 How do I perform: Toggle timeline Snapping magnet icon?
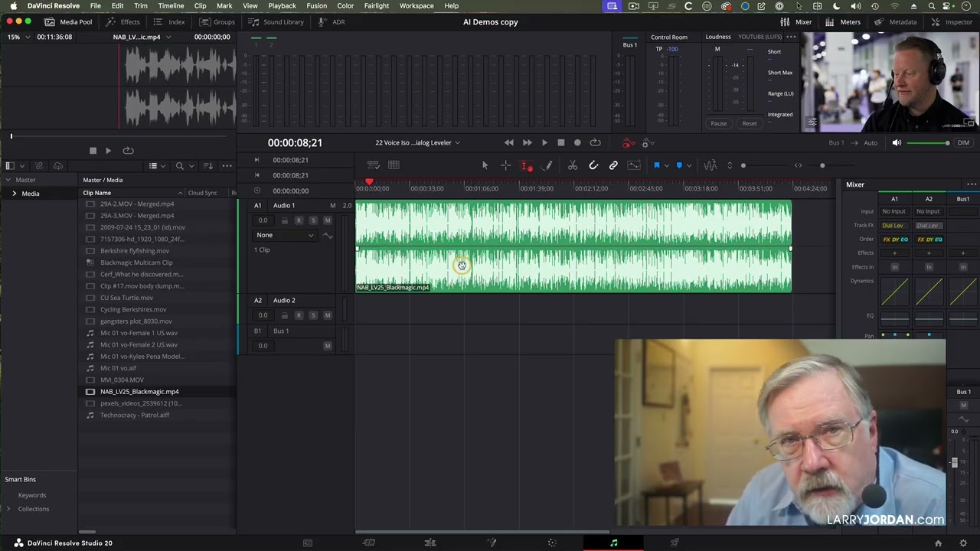[593, 165]
